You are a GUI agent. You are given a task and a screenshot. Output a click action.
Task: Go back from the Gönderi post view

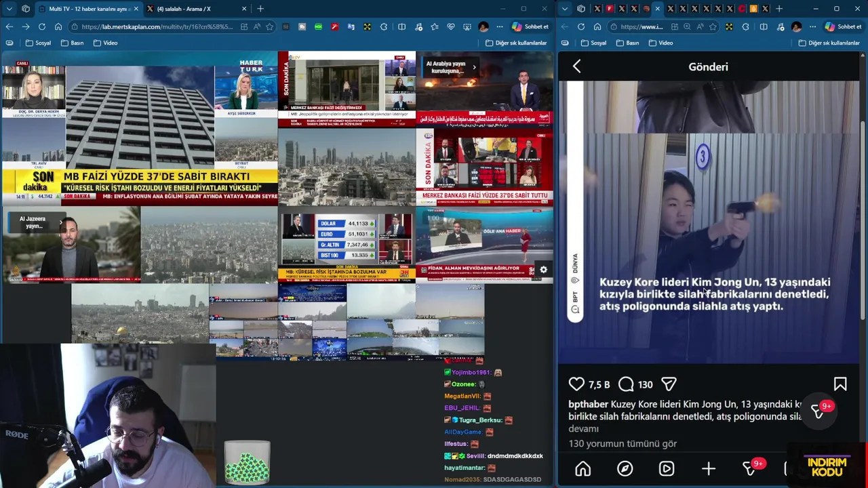pos(576,66)
